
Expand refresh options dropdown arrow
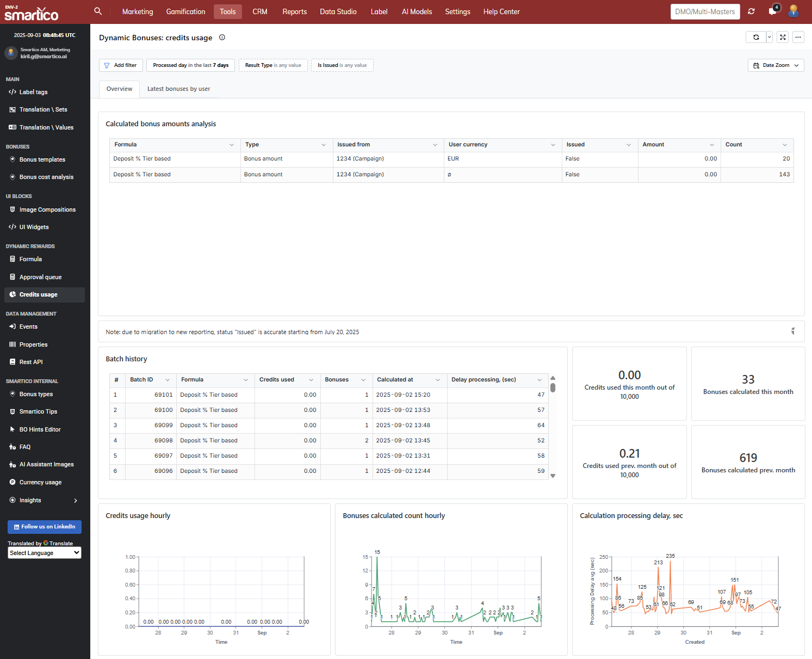[x=769, y=37]
